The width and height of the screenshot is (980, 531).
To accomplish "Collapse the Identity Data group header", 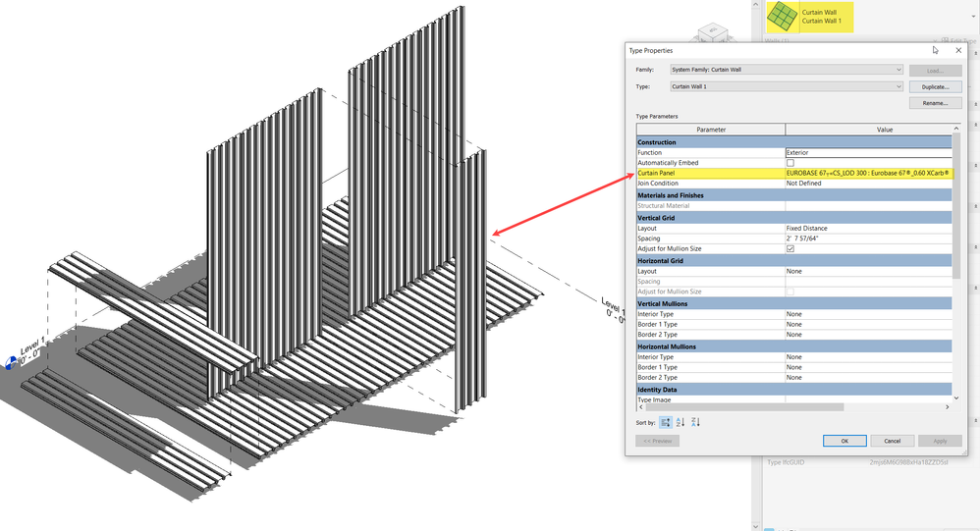I will tap(793, 390).
